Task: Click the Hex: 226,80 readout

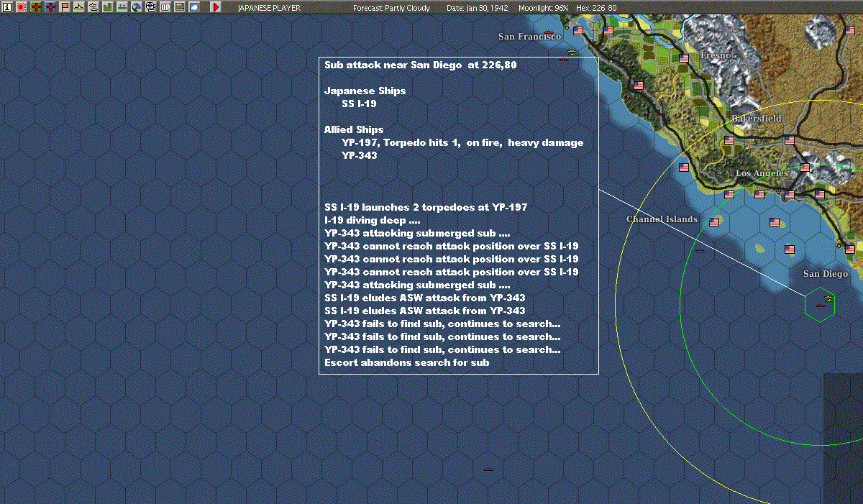Action: coord(597,8)
